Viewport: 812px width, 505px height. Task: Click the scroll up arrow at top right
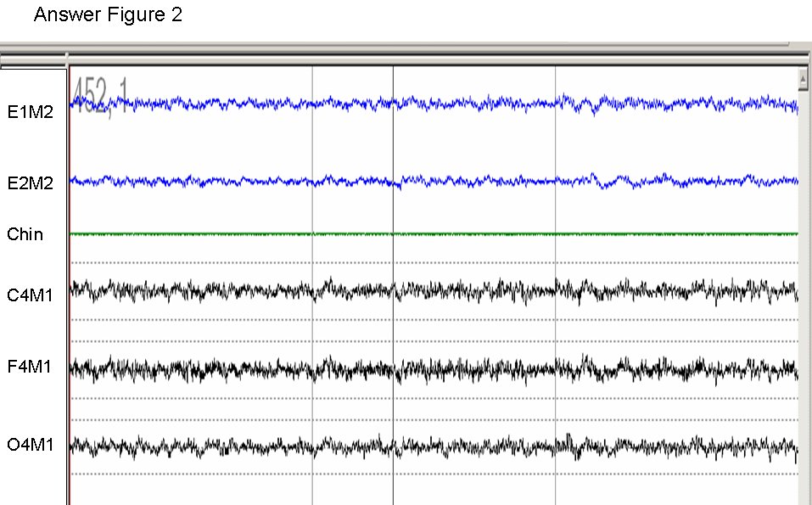click(803, 80)
